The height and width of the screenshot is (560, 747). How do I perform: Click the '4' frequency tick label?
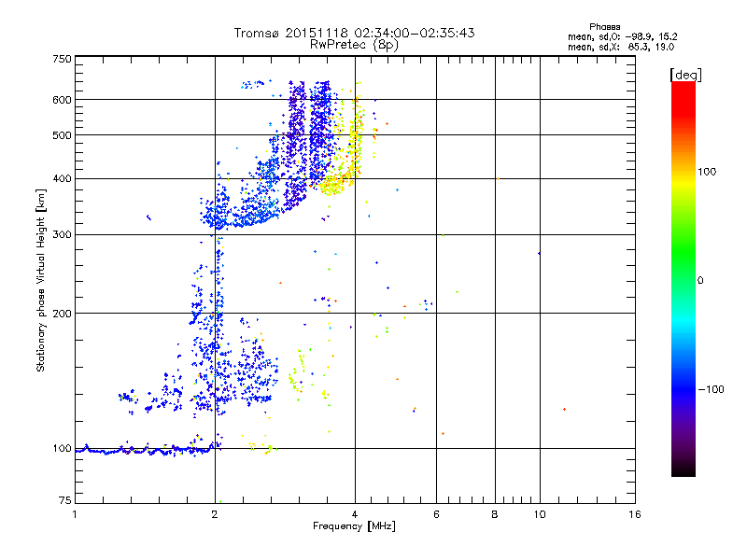click(x=355, y=514)
